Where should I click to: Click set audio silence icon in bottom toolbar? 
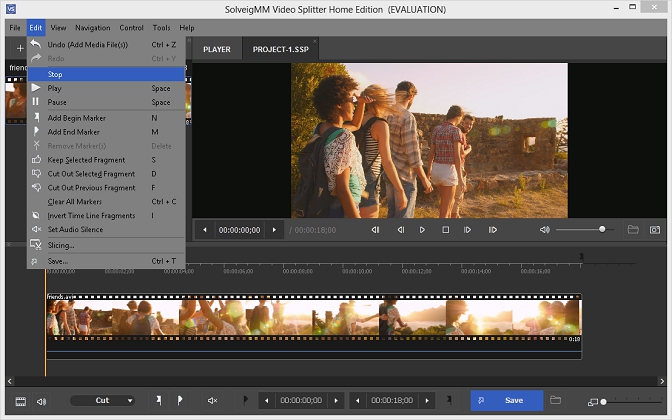212,401
